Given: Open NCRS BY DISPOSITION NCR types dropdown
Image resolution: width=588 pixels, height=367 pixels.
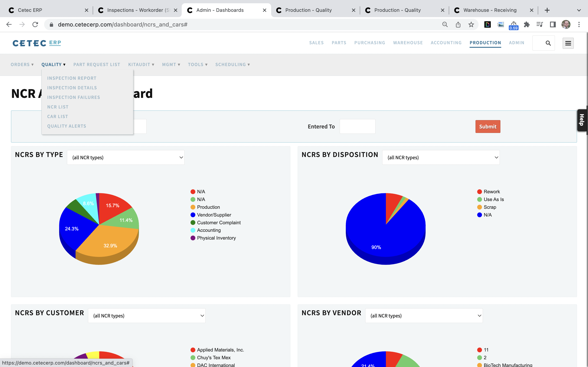Looking at the screenshot, I should (x=441, y=157).
